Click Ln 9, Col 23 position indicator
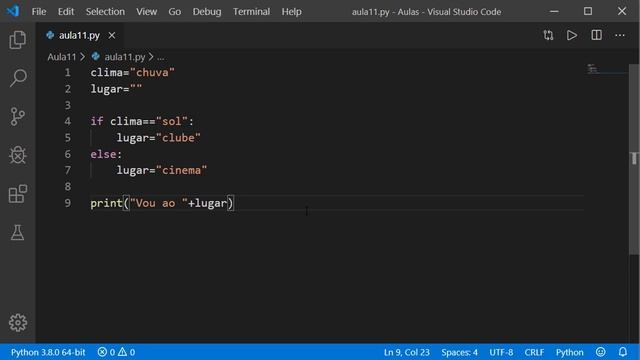Screen dimensions: 640x360 [407, 352]
